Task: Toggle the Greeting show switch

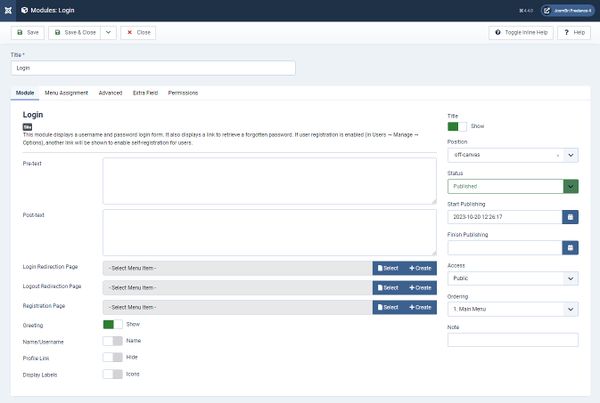Action: (x=112, y=324)
